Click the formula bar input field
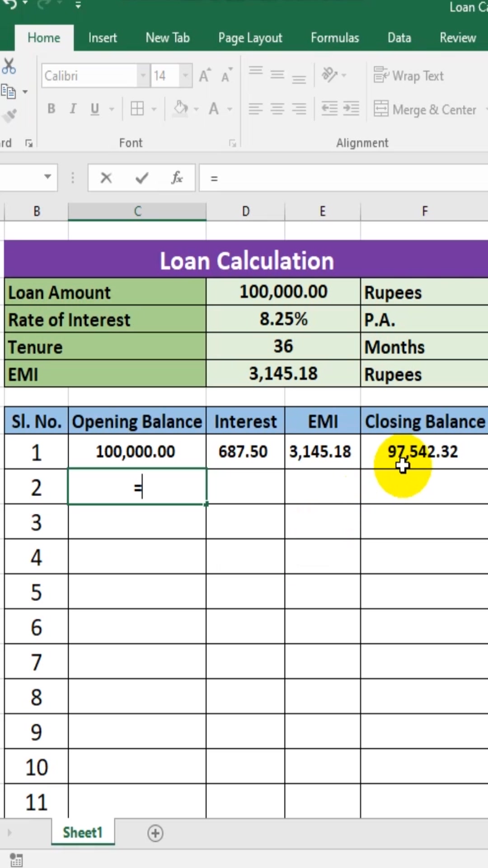The image size is (488, 868). [x=343, y=178]
